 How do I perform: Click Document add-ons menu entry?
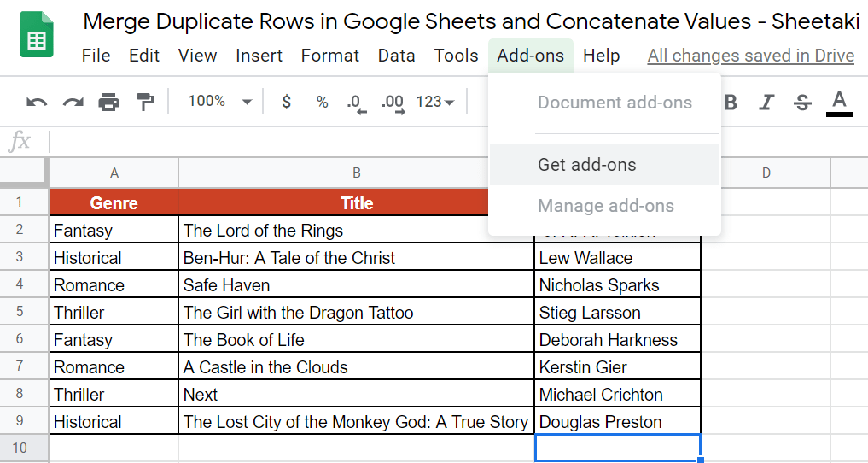click(604, 103)
